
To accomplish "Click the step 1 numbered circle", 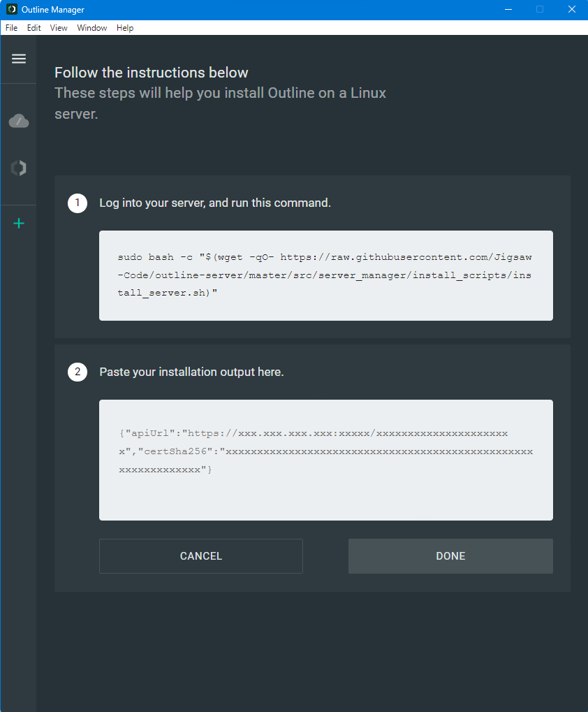I will pos(78,203).
